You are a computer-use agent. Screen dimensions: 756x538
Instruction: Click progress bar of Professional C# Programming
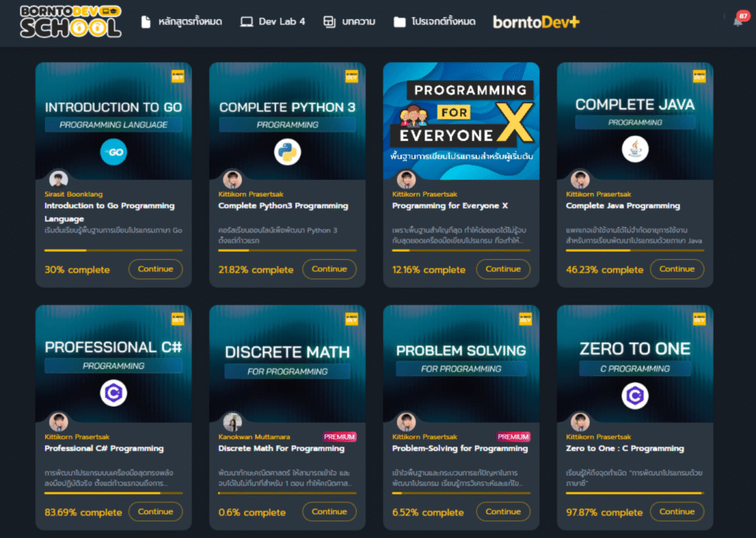coord(113,493)
